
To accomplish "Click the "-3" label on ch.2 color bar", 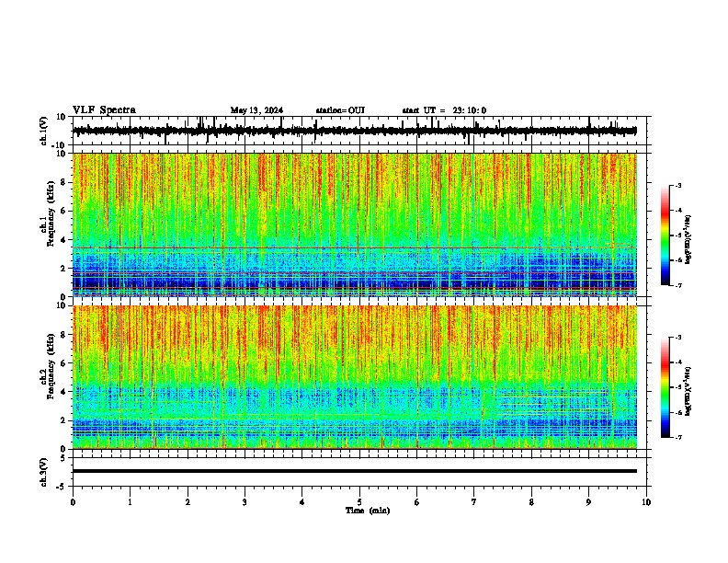I will (x=677, y=338).
